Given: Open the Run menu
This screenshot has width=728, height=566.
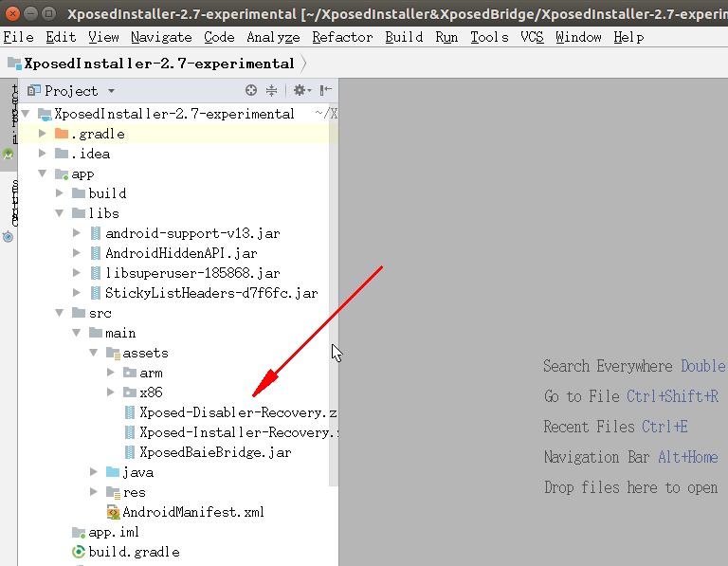Looking at the screenshot, I should [x=446, y=37].
